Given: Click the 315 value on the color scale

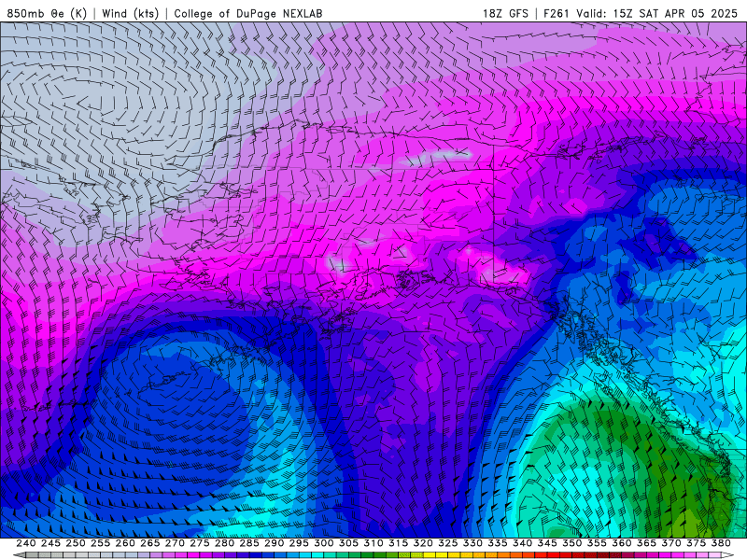Looking at the screenshot, I should (x=398, y=543).
